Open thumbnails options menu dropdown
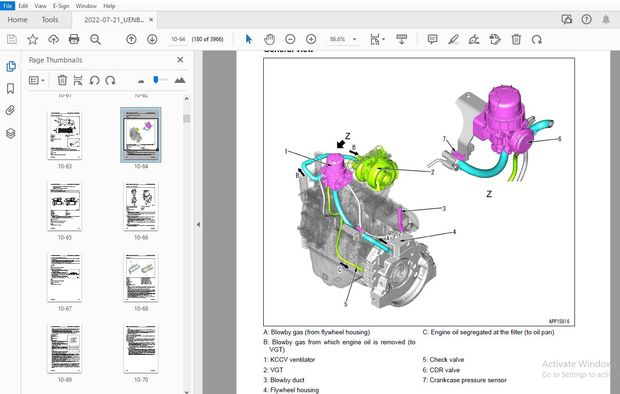The image size is (620, 394). click(36, 80)
